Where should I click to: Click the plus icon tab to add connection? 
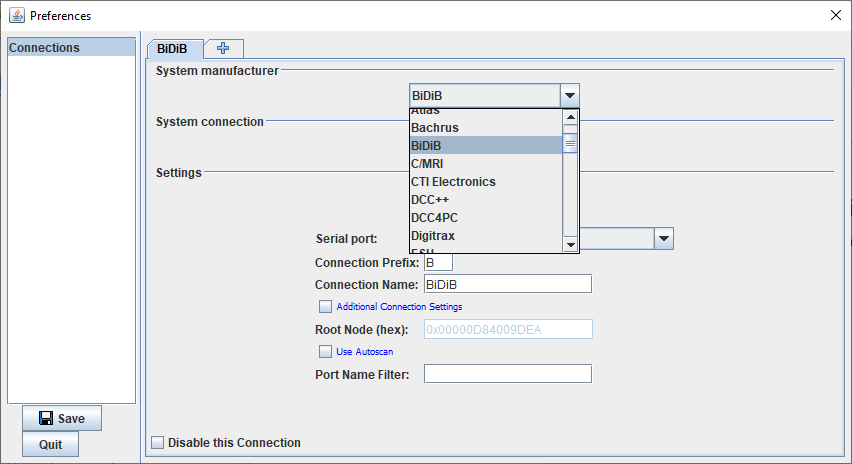tap(223, 48)
